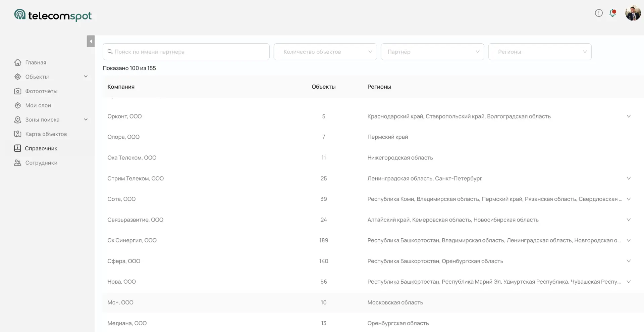
Task: Click the Главная home icon
Action: coord(18,62)
